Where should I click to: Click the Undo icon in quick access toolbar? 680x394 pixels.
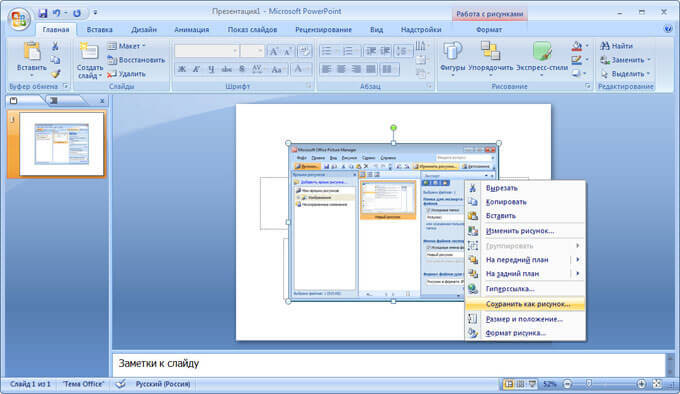[x=57, y=13]
